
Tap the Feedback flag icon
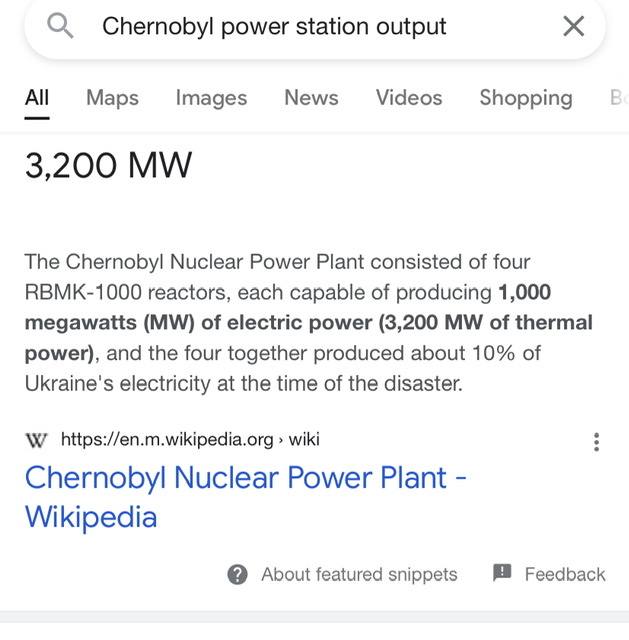(x=502, y=573)
